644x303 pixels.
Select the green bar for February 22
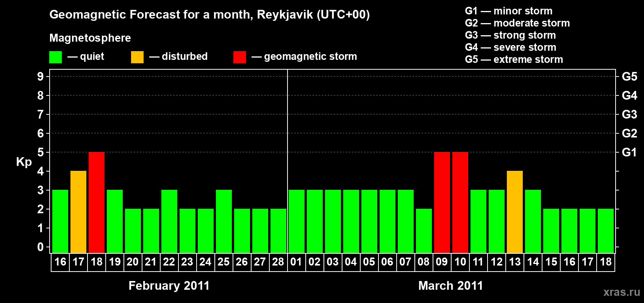[x=169, y=221]
